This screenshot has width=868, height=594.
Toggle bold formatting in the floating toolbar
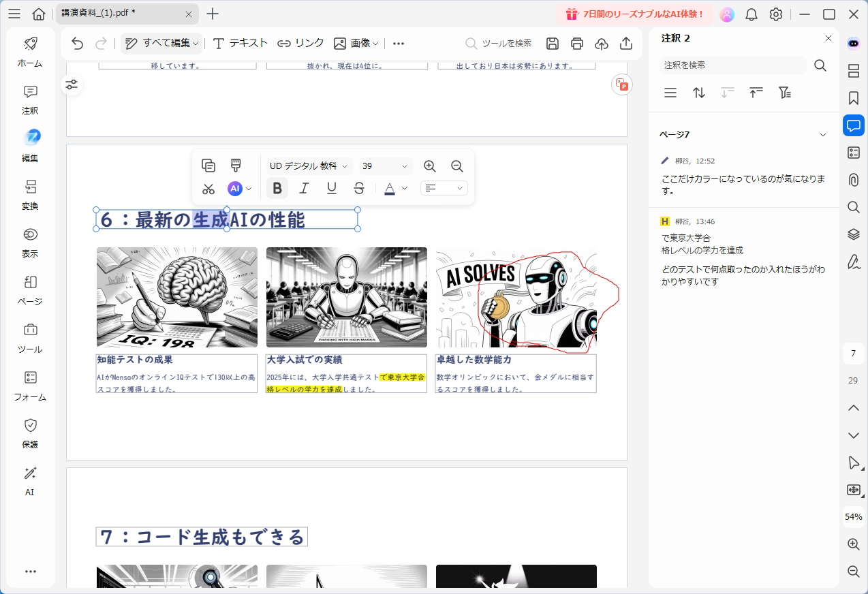277,189
